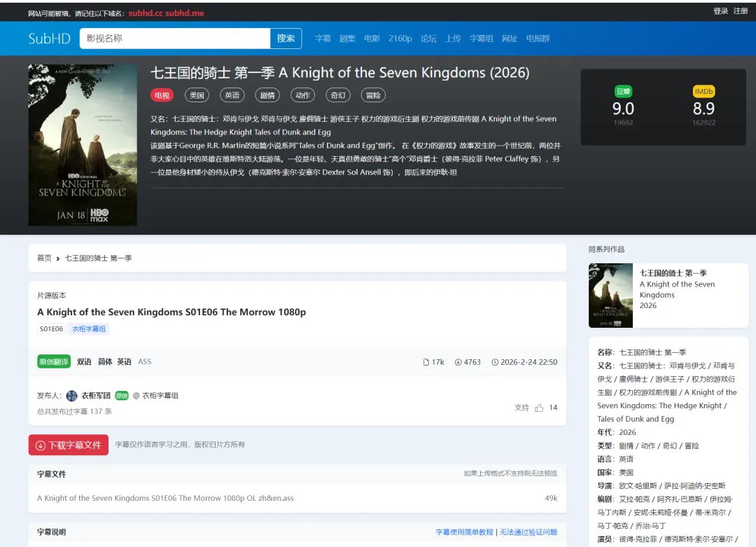The image size is (756, 547).
Task: Click the large show poster image
Action: point(83,145)
